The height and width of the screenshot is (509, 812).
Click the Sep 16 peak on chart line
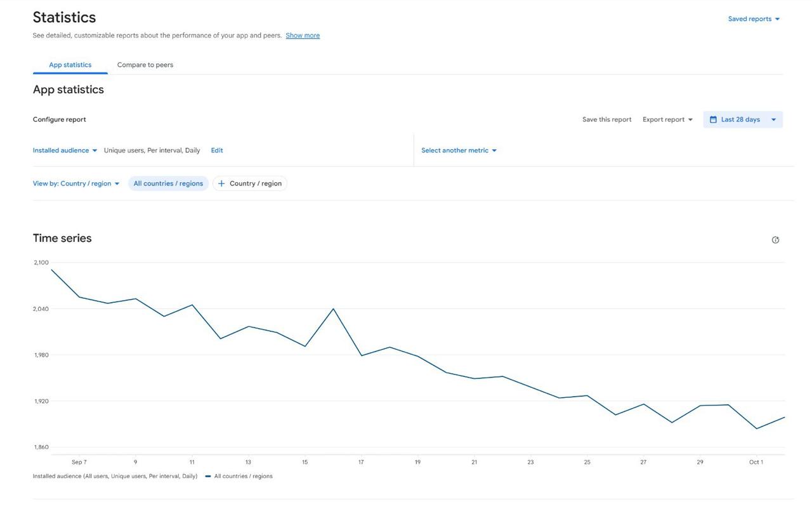tap(333, 309)
